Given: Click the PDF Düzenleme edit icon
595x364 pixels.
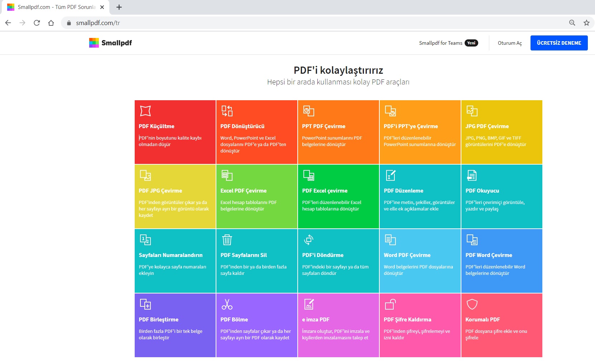Looking at the screenshot, I should (390, 175).
